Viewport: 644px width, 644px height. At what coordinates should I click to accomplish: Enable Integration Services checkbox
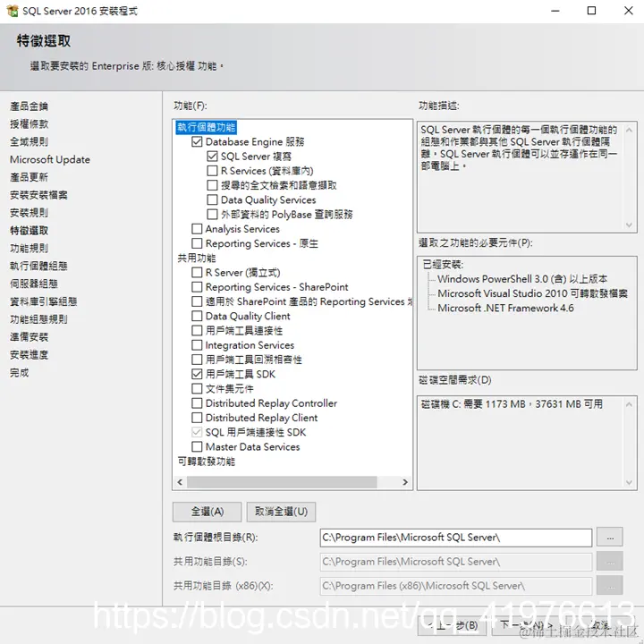(x=197, y=345)
